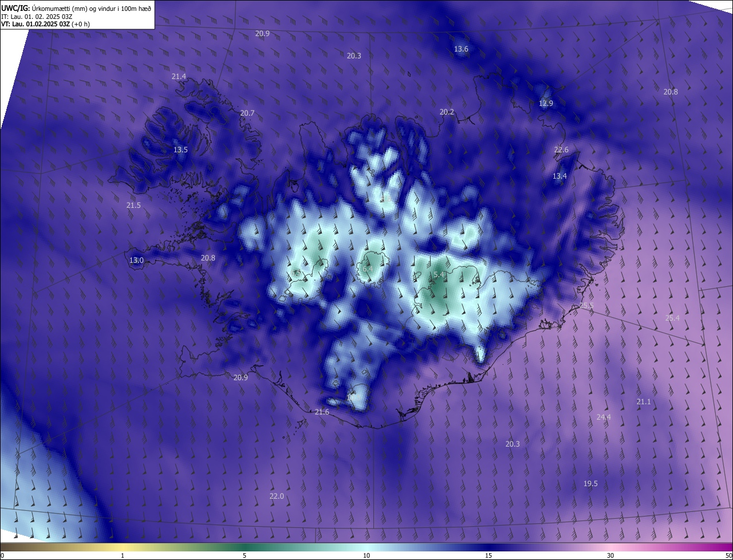This screenshot has width=733, height=560.
Task: Click the 20.2 value label
Action: [x=447, y=112]
